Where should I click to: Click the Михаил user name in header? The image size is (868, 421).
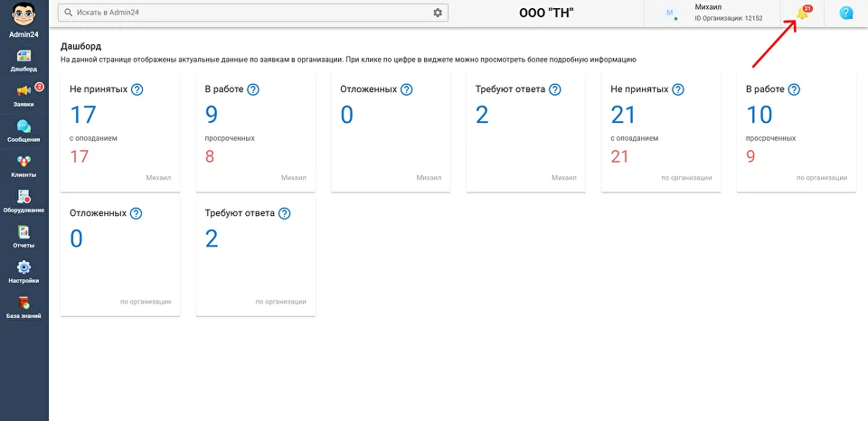pyautogui.click(x=707, y=6)
